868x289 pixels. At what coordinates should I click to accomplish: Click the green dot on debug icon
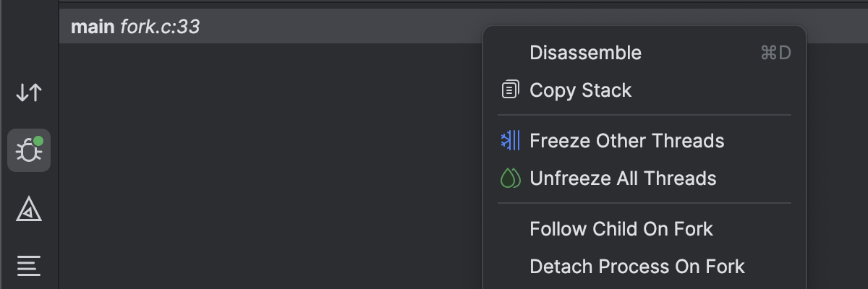point(38,142)
